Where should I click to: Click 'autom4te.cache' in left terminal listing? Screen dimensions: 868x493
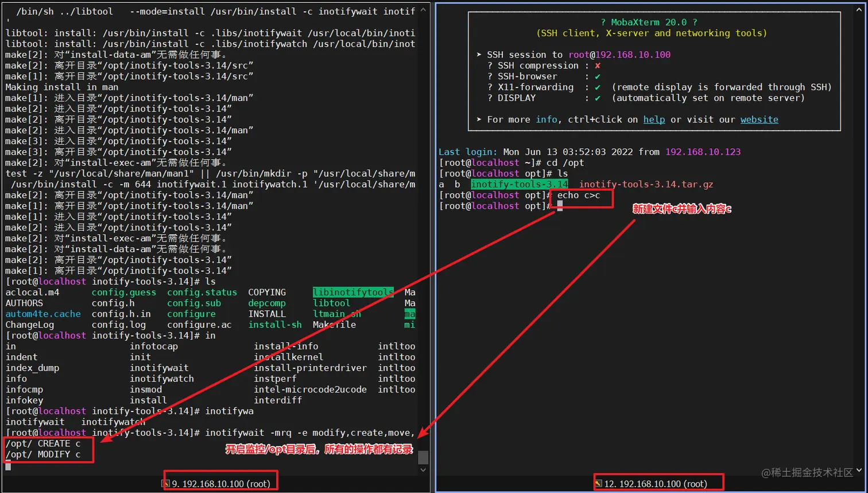(x=43, y=314)
